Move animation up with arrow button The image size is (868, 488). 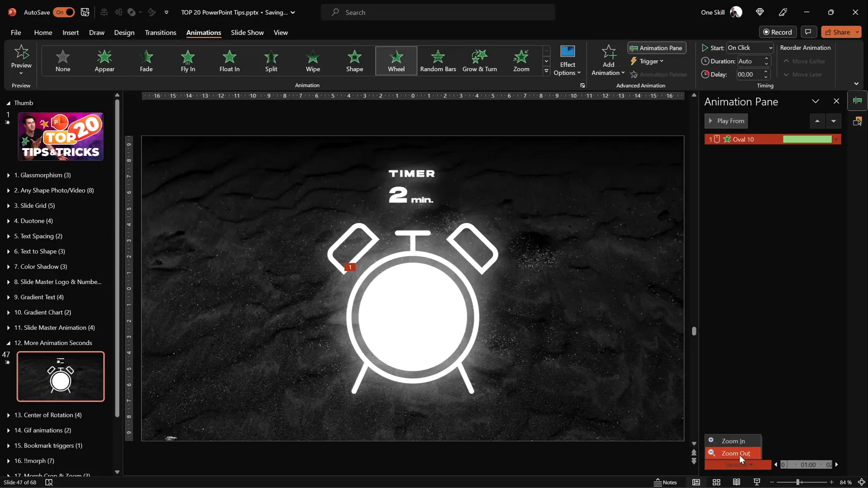point(817,121)
